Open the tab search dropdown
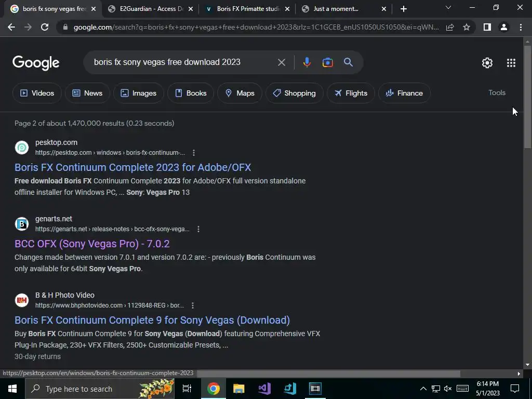The image size is (532, 399). click(x=448, y=7)
